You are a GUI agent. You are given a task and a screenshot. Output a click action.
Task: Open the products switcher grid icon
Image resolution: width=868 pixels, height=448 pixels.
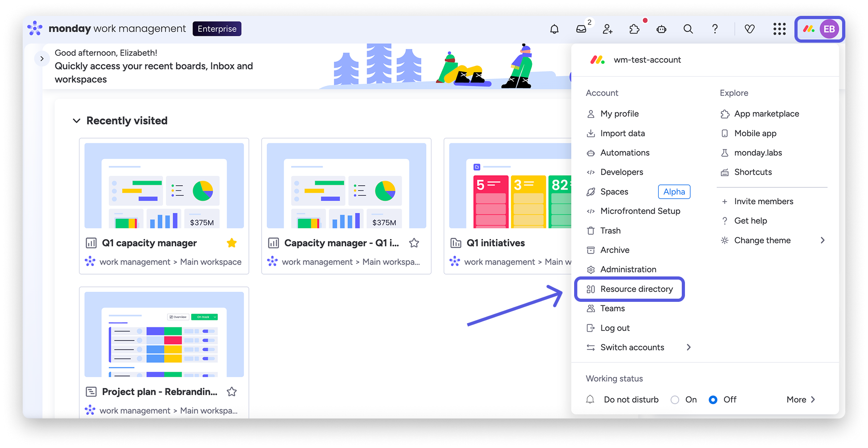(x=779, y=30)
